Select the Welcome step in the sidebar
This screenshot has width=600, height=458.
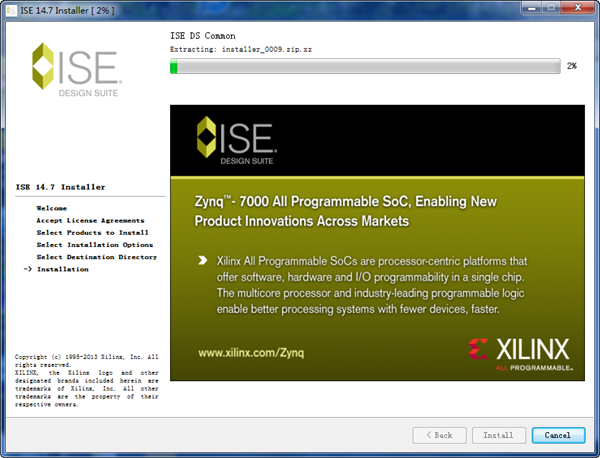52,208
